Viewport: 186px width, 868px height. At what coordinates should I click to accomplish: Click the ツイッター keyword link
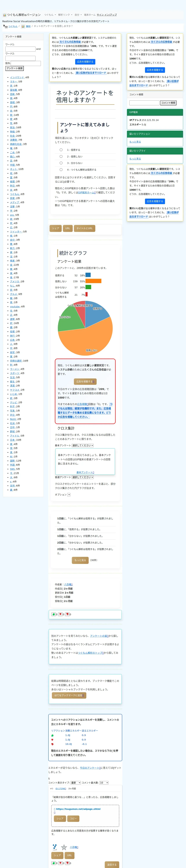point(16,231)
